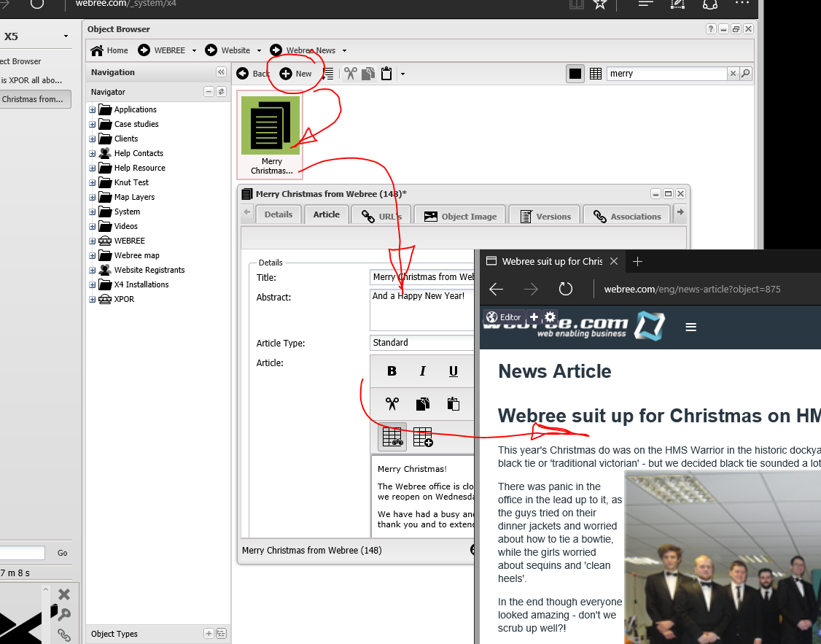Click the Go button
The width and height of the screenshot is (821, 644).
(x=62, y=553)
